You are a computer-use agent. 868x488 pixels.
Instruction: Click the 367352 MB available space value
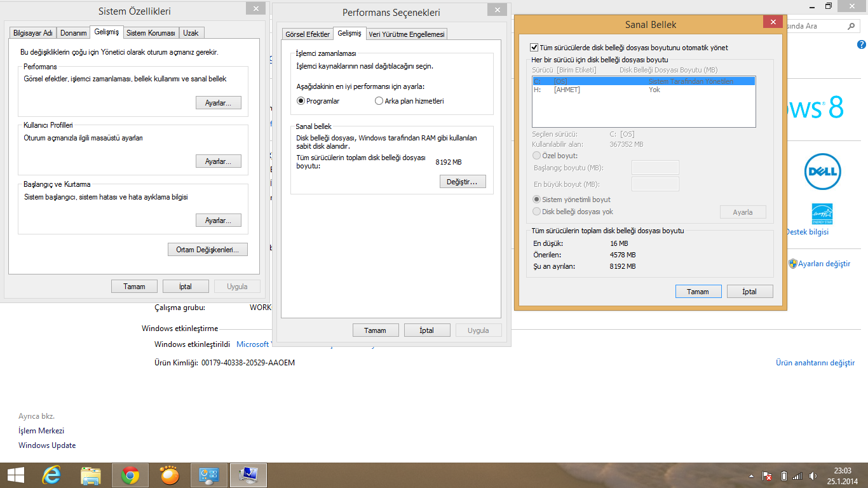(x=627, y=144)
